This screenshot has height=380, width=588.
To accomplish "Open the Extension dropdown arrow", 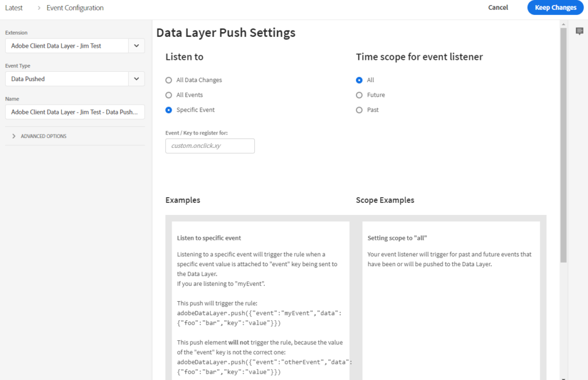I will (136, 46).
